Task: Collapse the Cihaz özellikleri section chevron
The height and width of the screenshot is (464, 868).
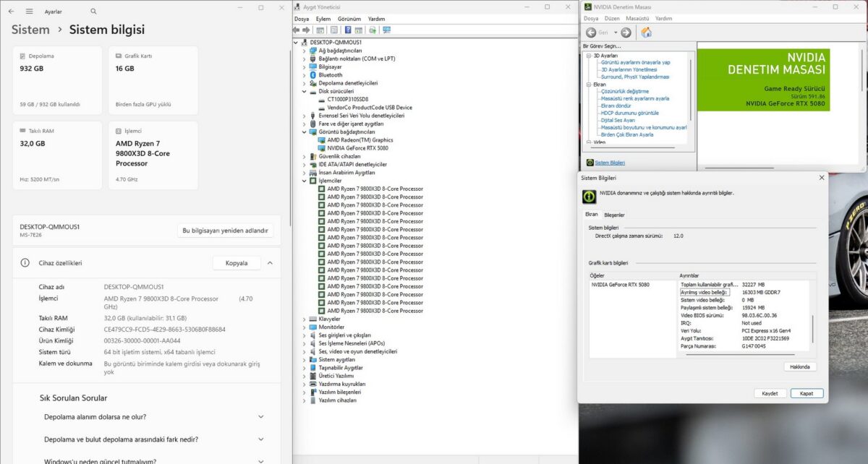Action: pos(270,263)
